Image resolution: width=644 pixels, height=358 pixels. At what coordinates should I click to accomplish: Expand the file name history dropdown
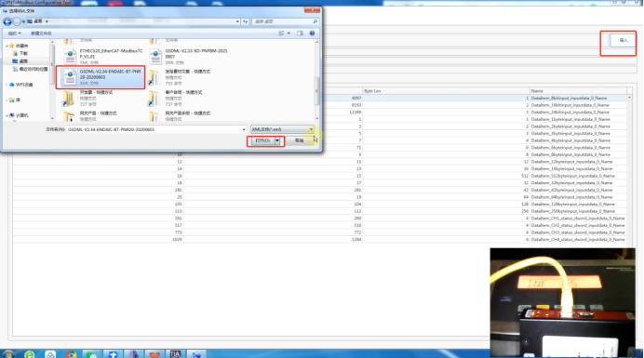(x=244, y=129)
